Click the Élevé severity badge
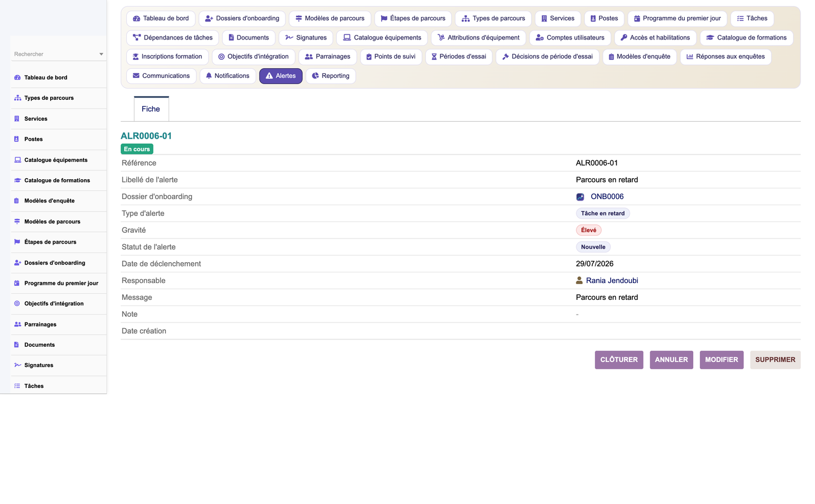The image size is (815, 504). (588, 231)
